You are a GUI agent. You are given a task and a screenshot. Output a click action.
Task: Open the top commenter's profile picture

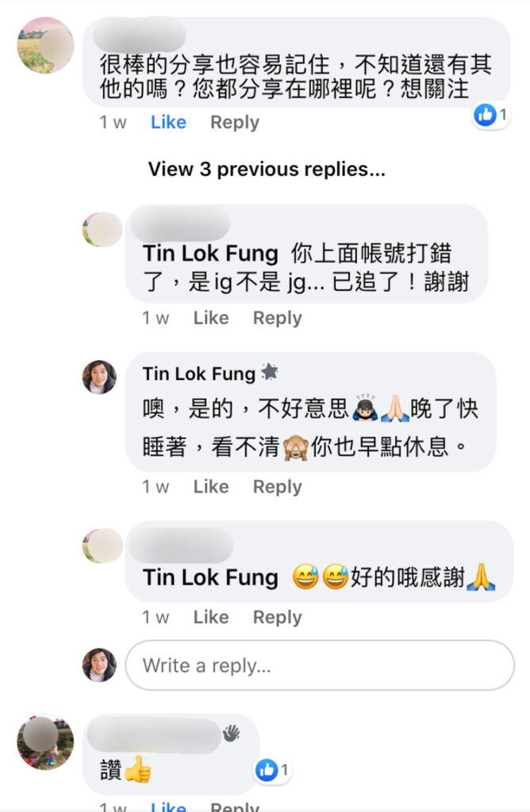tap(45, 45)
